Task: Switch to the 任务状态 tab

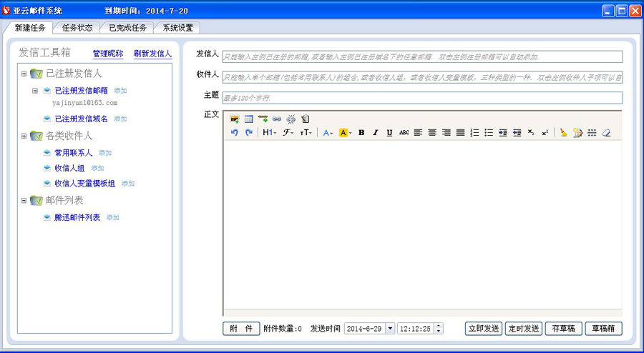Action: 77,28
